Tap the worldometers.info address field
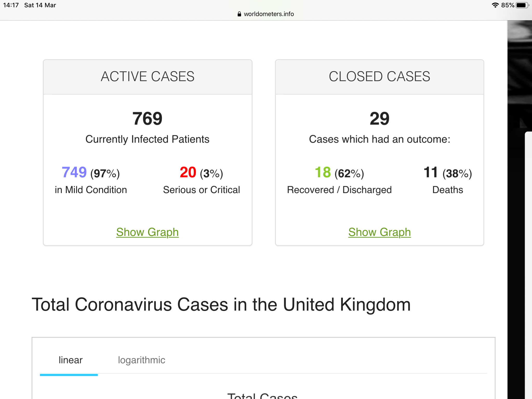Viewport: 532px width, 399px height. 269,14
